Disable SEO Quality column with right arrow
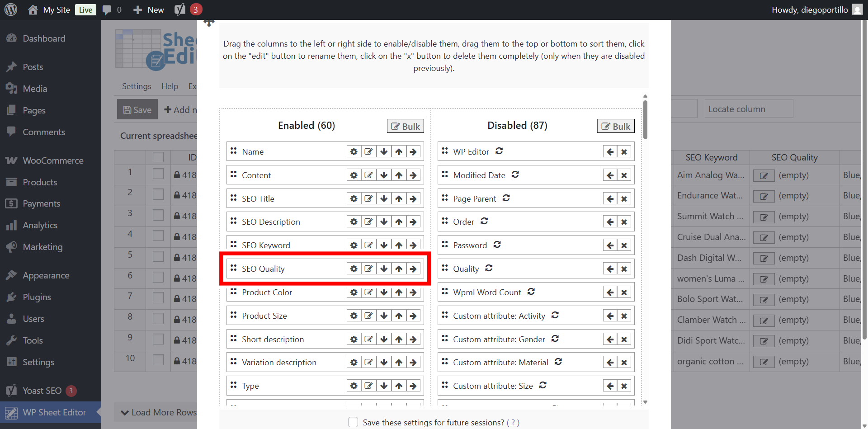The width and height of the screenshot is (868, 429). click(413, 269)
